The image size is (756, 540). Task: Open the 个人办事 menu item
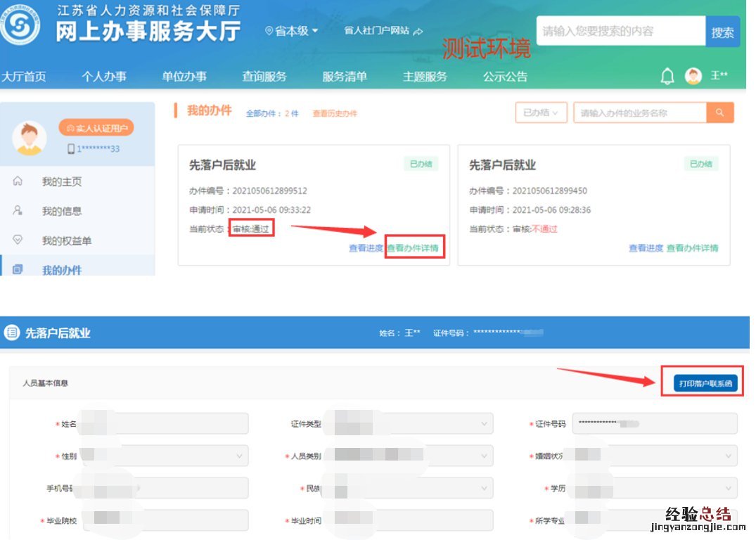point(104,77)
